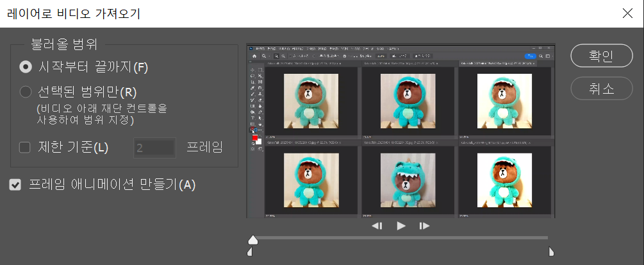The height and width of the screenshot is (265, 644).
Task: Uncheck 프레임 애니메이션 만들기(A) checkbox
Action: pyautogui.click(x=15, y=185)
